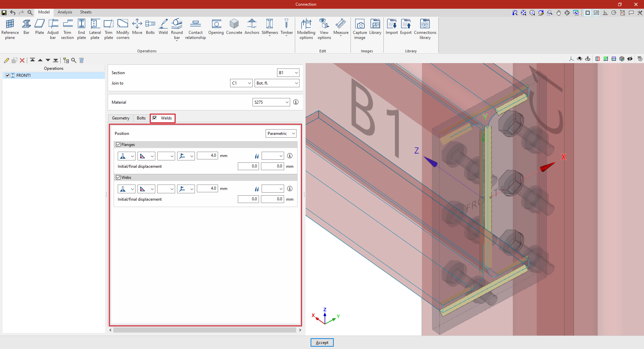Viewport: 644px width, 349px height.
Task: Open the Modify corners tool
Action: [123, 29]
